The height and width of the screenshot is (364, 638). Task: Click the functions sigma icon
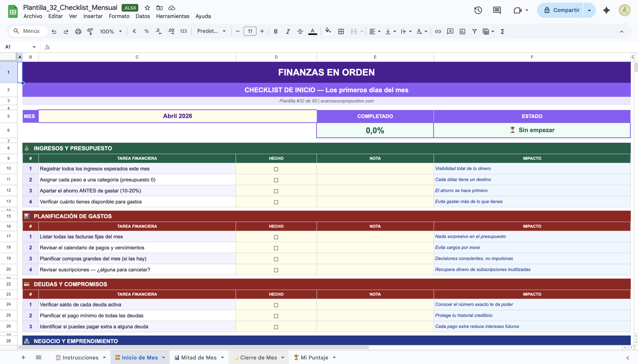pyautogui.click(x=502, y=32)
